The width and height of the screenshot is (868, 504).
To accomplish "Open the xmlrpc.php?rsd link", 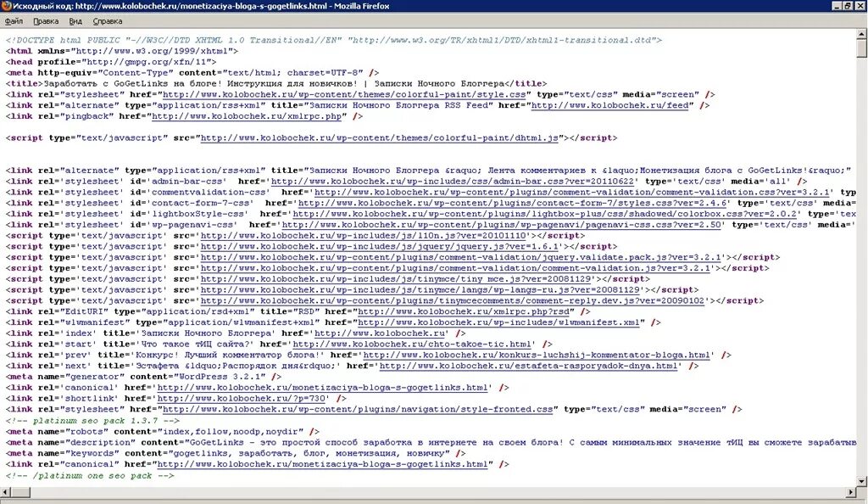I will click(464, 311).
